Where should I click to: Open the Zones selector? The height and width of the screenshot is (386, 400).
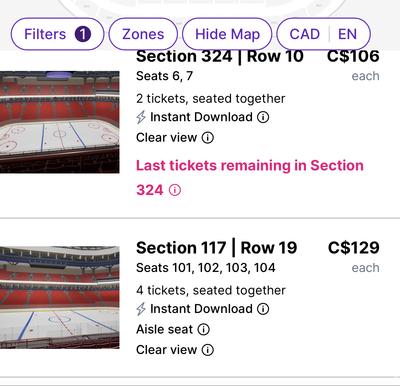(143, 34)
